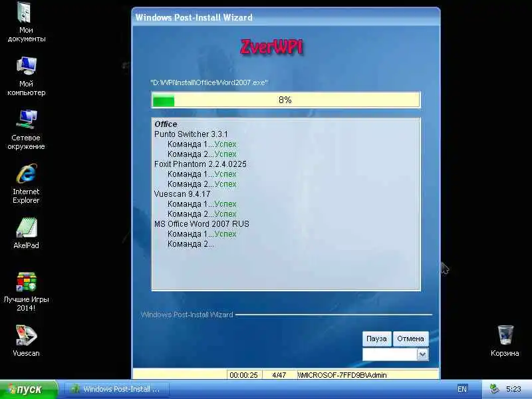Open the My Computer desktop icon
Image resolution: width=532 pixels, height=399 pixels.
(26, 76)
